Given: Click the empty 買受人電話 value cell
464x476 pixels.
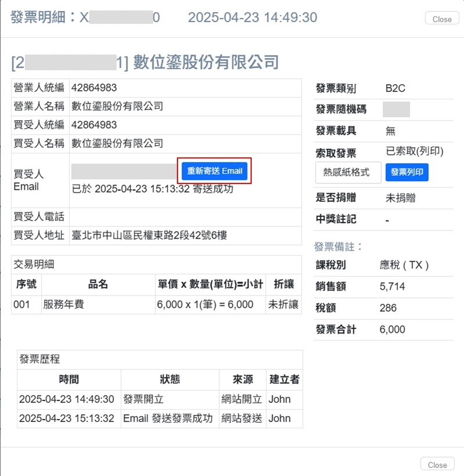Looking at the screenshot, I should point(184,217).
